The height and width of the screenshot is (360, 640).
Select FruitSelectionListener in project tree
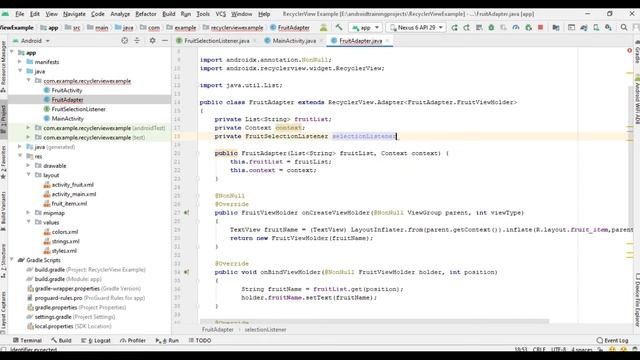click(x=78, y=109)
